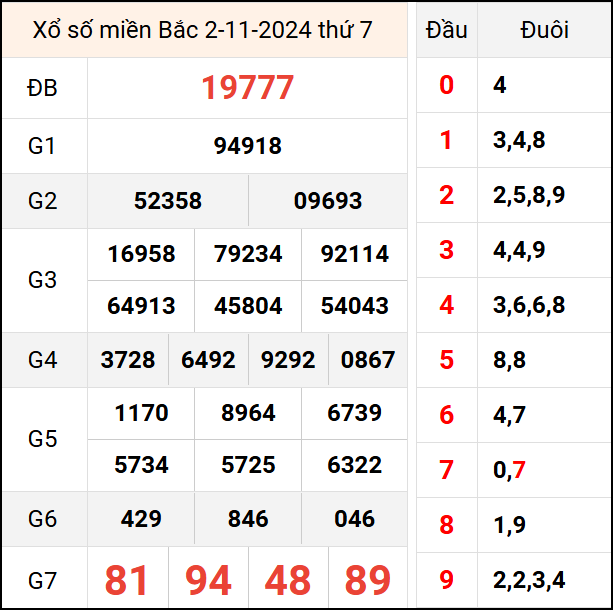613x610 pixels.
Task: Click the G4 number 9292
Action: [x=288, y=360]
